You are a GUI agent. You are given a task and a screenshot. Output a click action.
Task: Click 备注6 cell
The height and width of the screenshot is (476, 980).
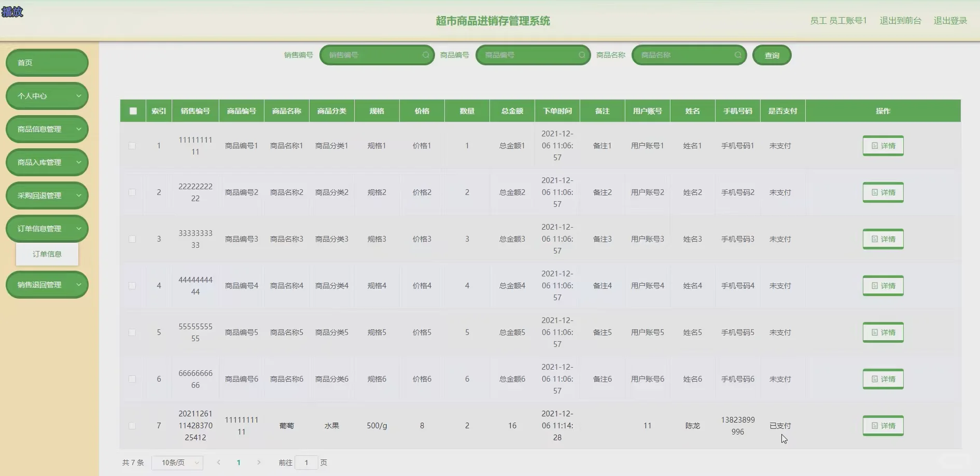(603, 379)
